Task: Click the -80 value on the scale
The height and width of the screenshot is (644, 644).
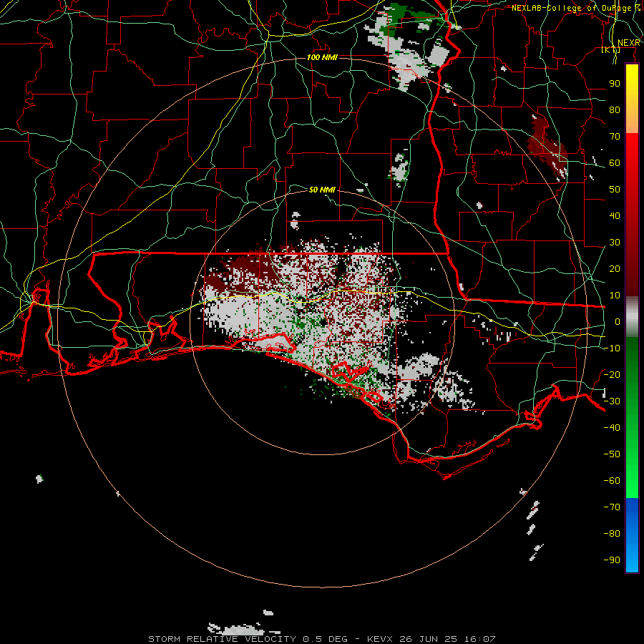Action: pos(612,534)
